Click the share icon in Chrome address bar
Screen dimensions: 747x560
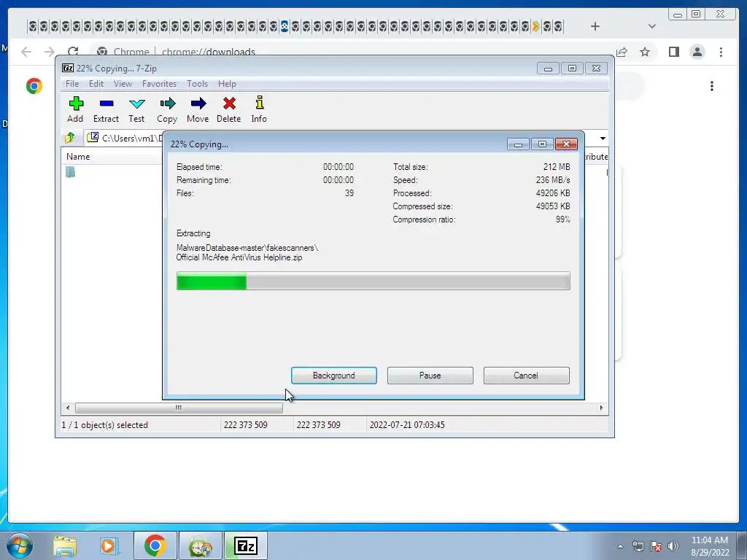coord(622,52)
